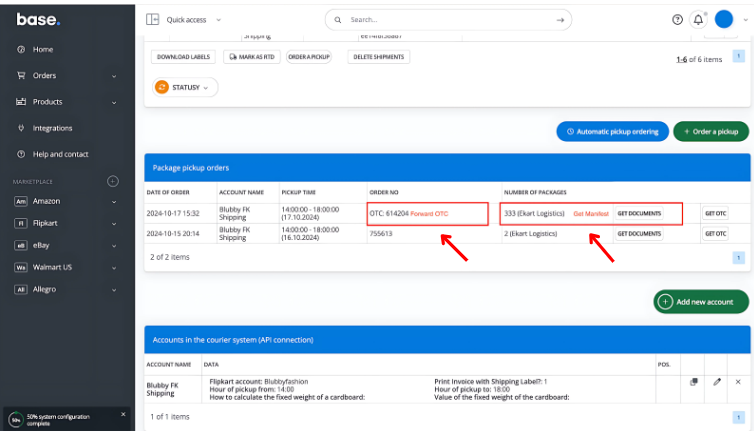This screenshot has height=442, width=754.
Task: Edit Blubby FK Shipping account pencil icon
Action: coord(716,382)
